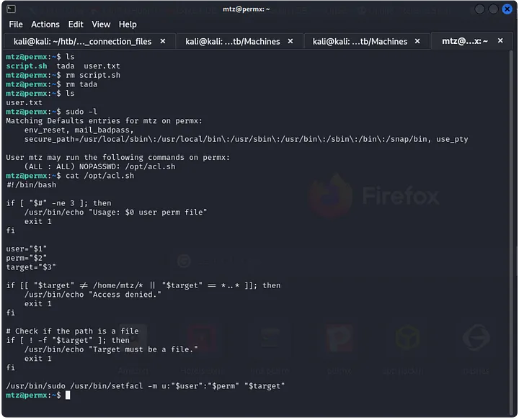Click the green script.sh filename in the ls output
This screenshot has height=420, width=519.
coord(27,66)
